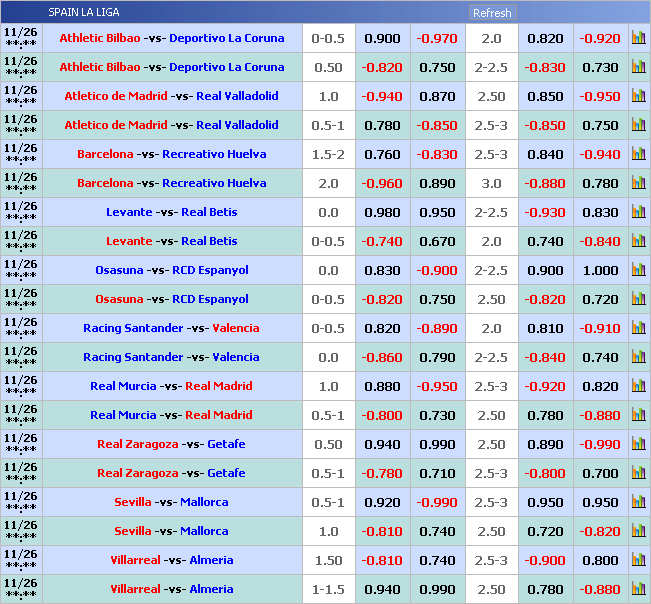This screenshot has height=604, width=651.
Task: Click Real Valladolid in the 0.5-1 handicap row
Action: pos(237,125)
